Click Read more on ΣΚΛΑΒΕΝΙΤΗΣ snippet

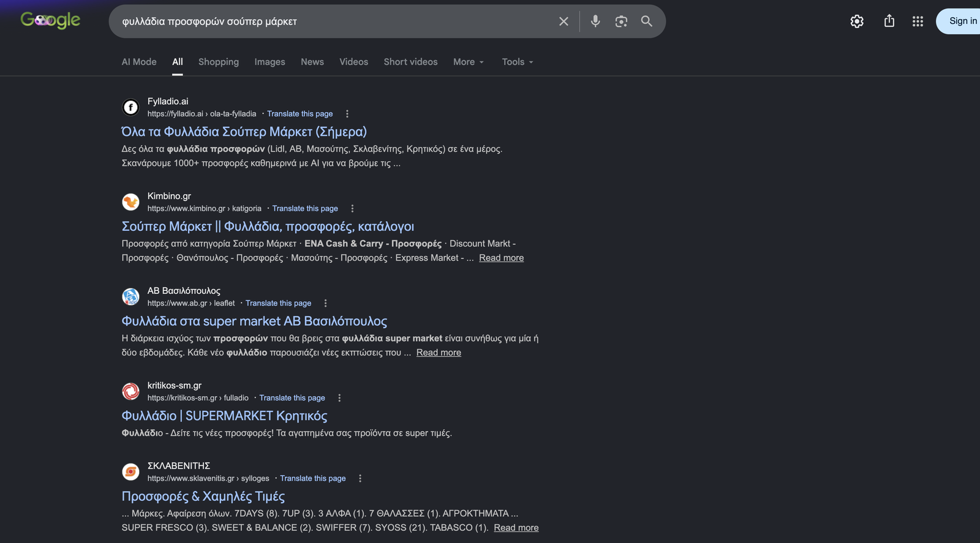click(x=516, y=528)
